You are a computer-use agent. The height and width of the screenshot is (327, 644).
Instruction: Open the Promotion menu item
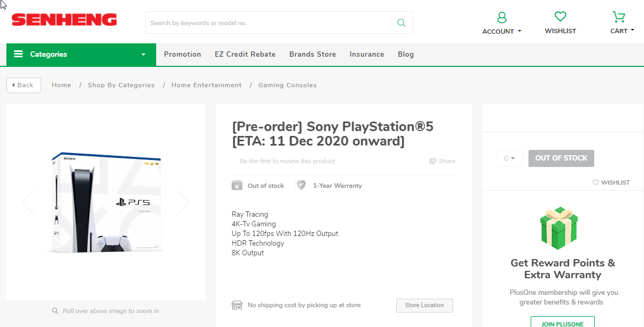[182, 55]
